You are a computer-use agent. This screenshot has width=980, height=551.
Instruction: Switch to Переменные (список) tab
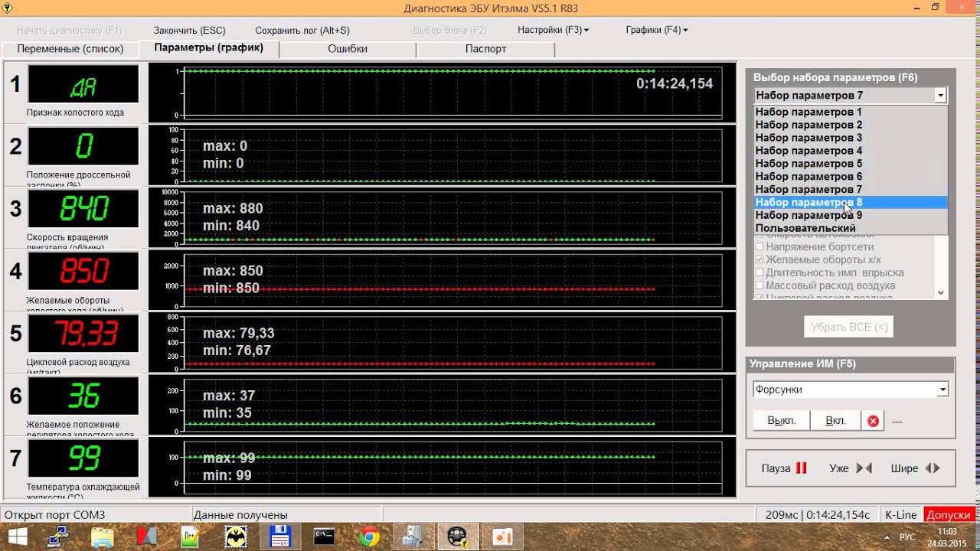[x=70, y=49]
